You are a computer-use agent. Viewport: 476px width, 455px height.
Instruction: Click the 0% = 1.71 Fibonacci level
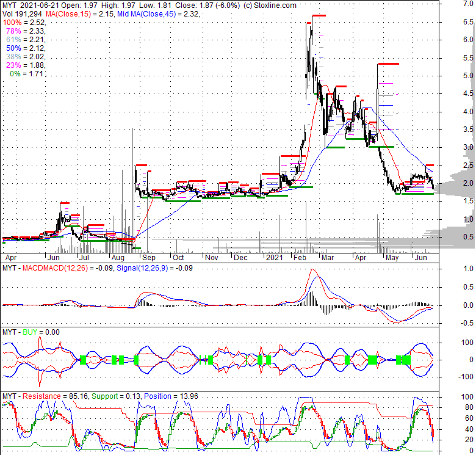(27, 73)
